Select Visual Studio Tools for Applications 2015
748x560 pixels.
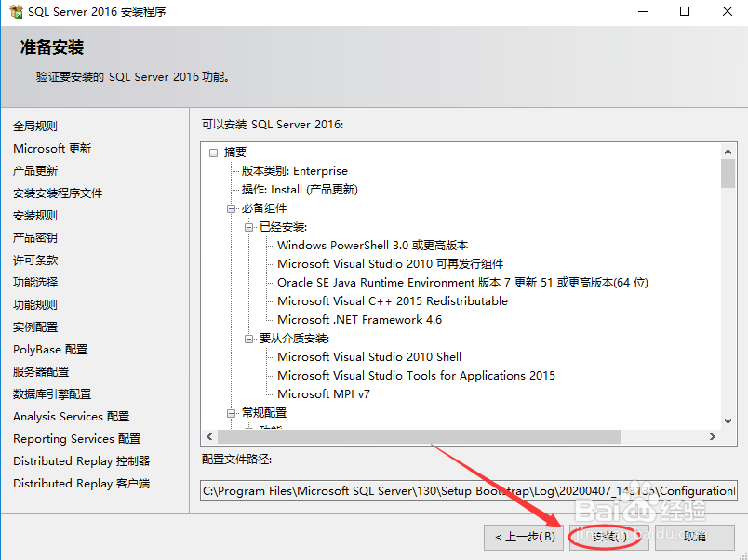pos(416,376)
